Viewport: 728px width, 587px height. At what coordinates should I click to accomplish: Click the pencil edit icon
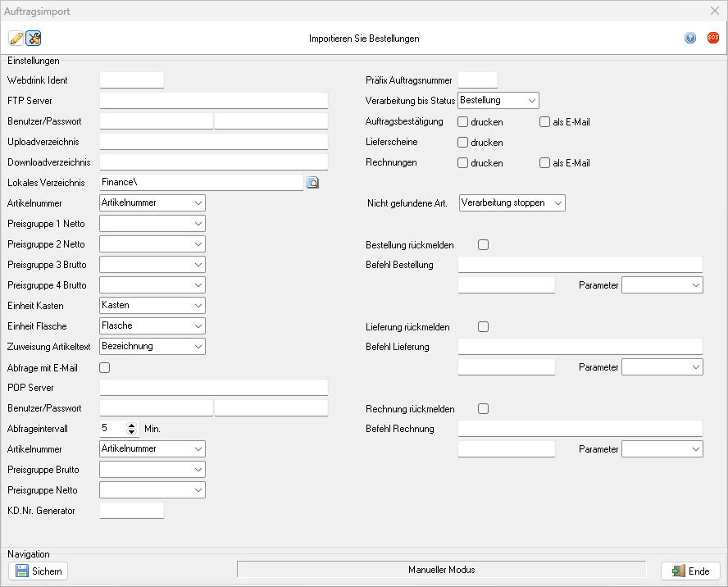pos(16,39)
